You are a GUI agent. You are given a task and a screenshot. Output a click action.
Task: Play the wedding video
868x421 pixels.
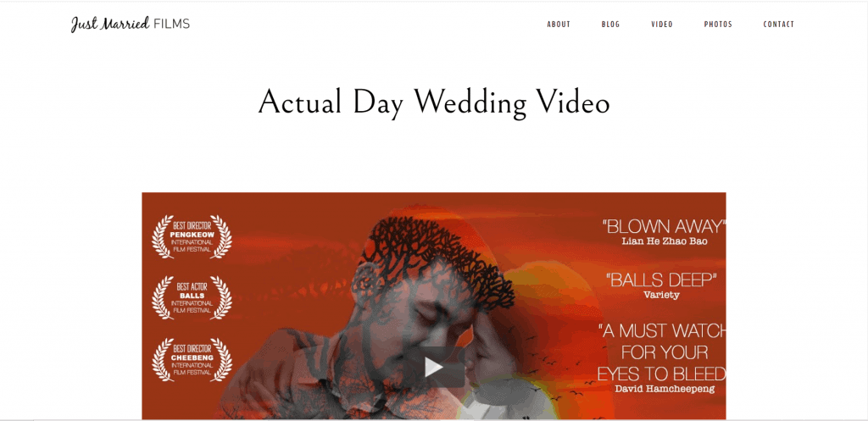click(433, 367)
